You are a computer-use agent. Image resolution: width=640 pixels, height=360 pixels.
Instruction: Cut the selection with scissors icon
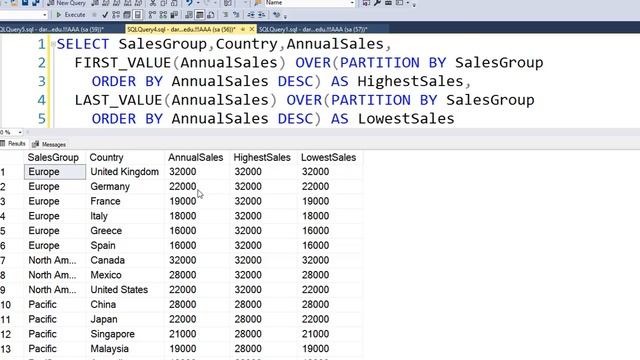[x=153, y=3]
